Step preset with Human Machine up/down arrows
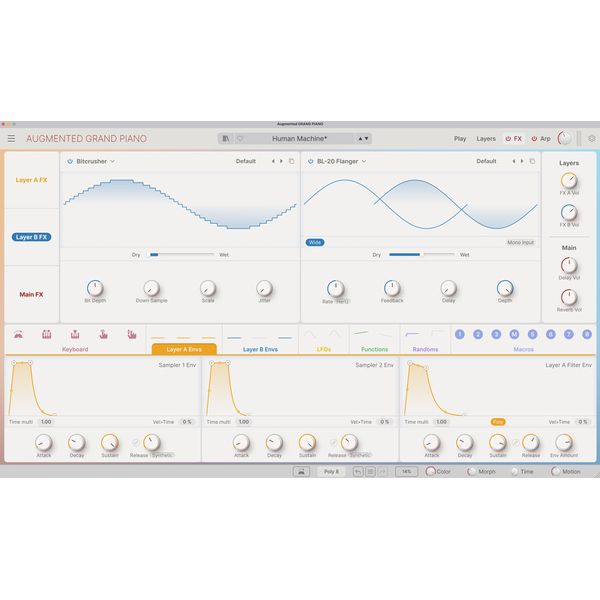 tap(363, 139)
